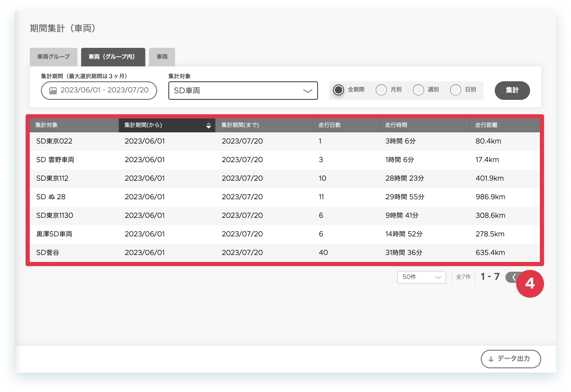Open the calendar icon in date range field
The image size is (571, 392).
[x=53, y=91]
